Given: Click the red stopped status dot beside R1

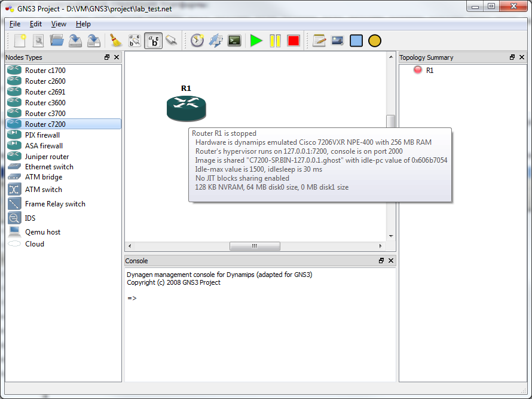Looking at the screenshot, I should tap(418, 70).
